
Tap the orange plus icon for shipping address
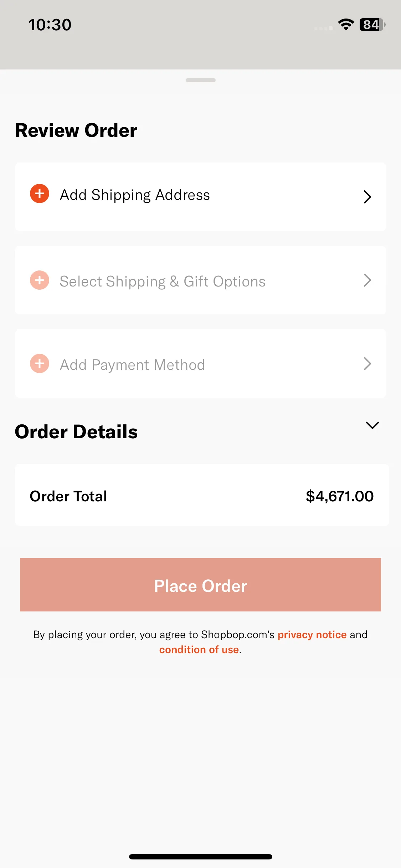[x=40, y=193]
